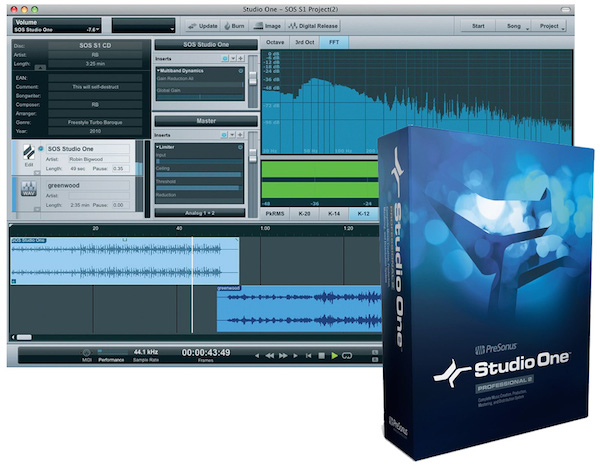Click the Digital Release button
600x467 pixels.
tap(313, 26)
